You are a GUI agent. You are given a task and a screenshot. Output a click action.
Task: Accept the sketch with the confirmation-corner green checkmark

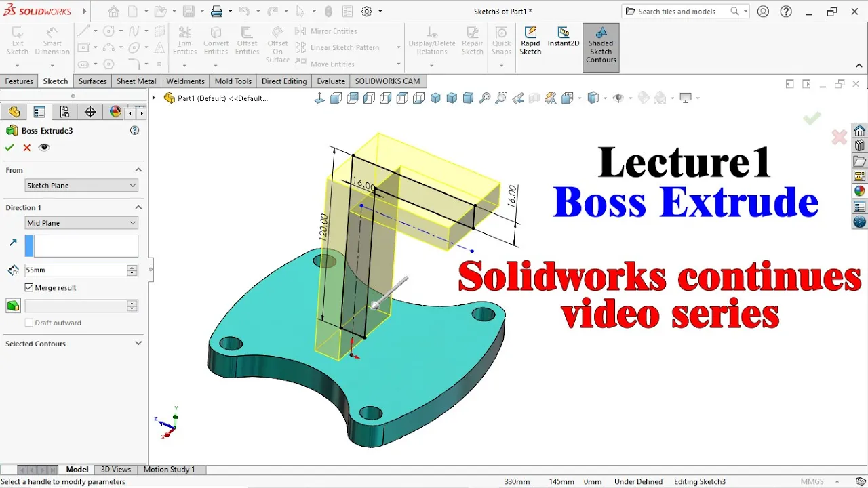pos(812,119)
